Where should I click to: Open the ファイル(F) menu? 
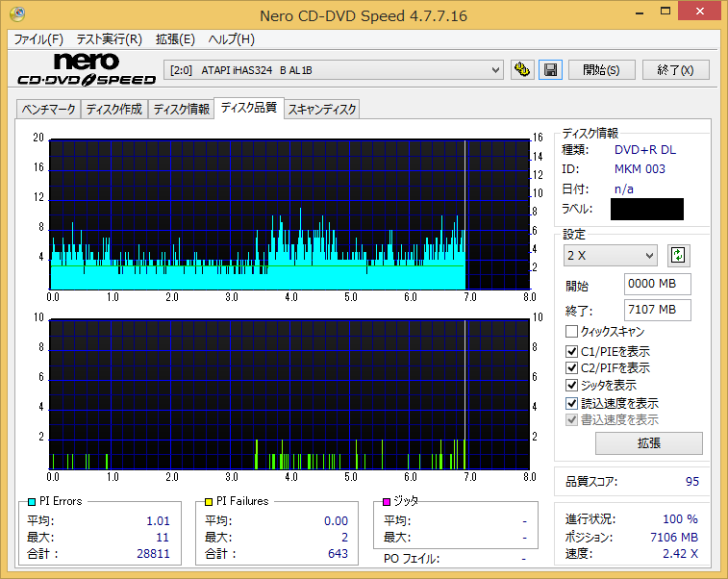click(x=38, y=39)
